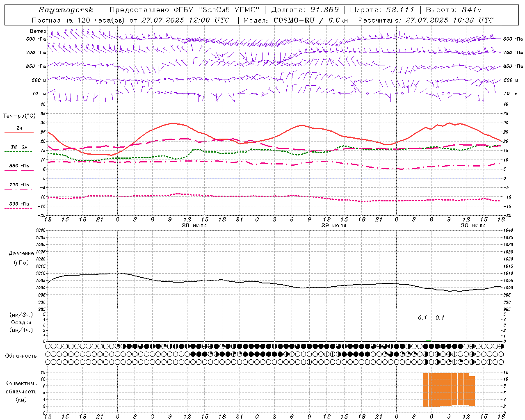Viewport: 525px width, 420px height.
Task: Click the solid red 2м legend line
Action: pos(19,133)
